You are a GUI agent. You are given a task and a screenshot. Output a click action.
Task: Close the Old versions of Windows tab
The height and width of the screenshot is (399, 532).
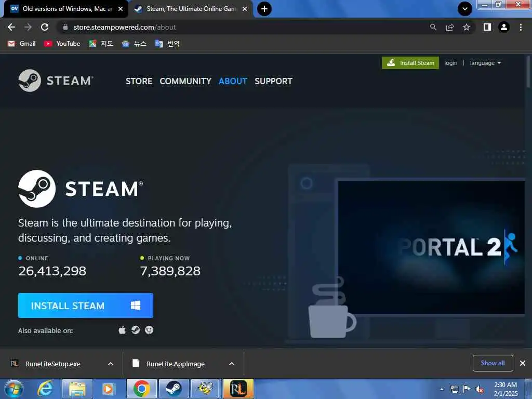(121, 9)
